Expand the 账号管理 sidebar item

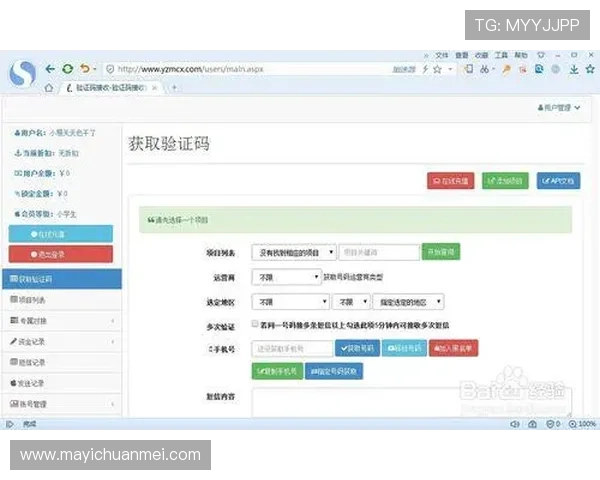coord(62,404)
